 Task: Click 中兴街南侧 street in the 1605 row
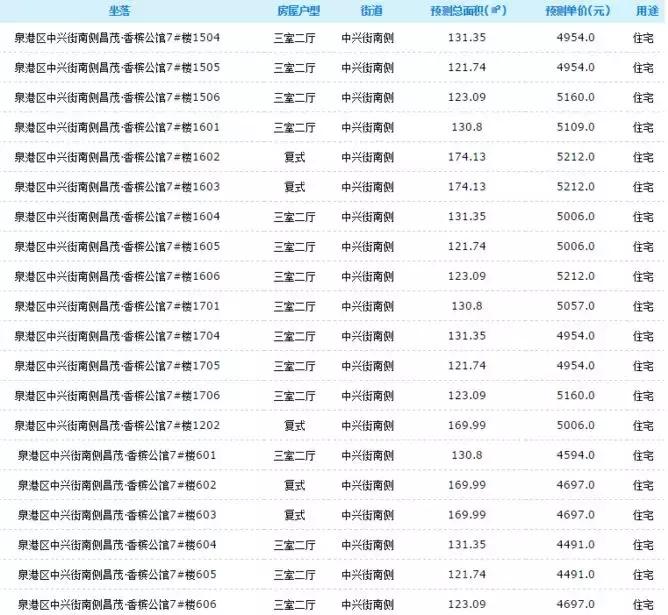point(368,247)
